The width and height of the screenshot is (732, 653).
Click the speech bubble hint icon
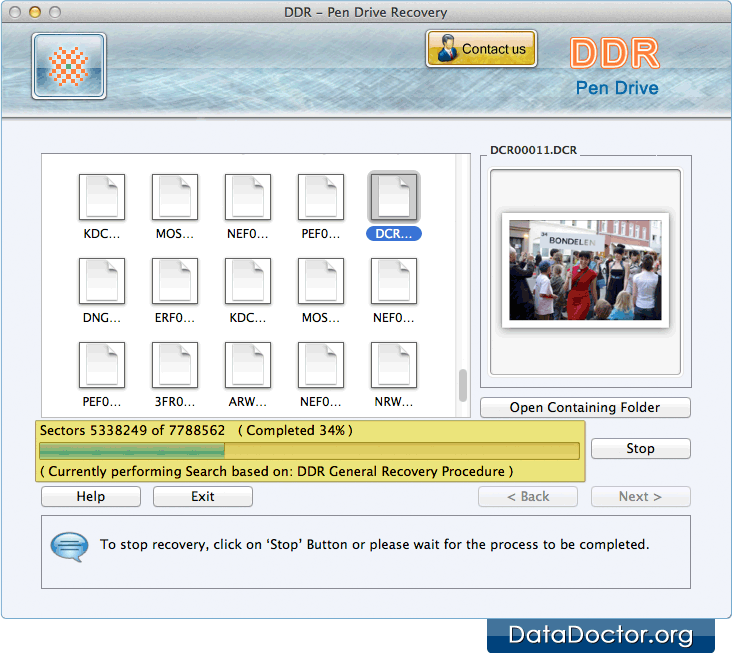click(x=69, y=547)
